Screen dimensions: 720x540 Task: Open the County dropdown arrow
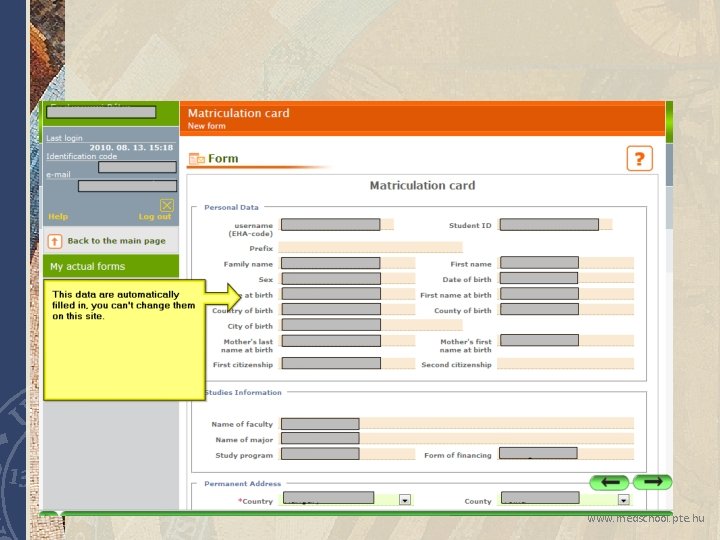coord(623,500)
